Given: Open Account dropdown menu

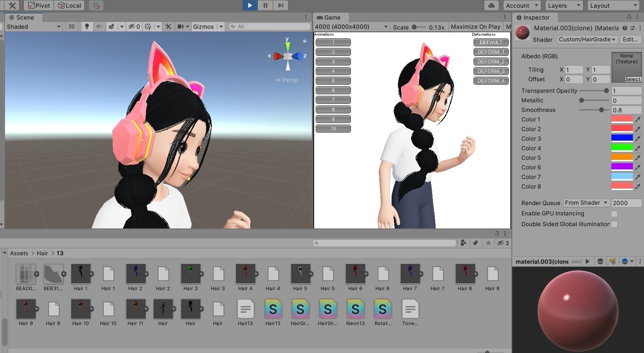Looking at the screenshot, I should point(522,5).
